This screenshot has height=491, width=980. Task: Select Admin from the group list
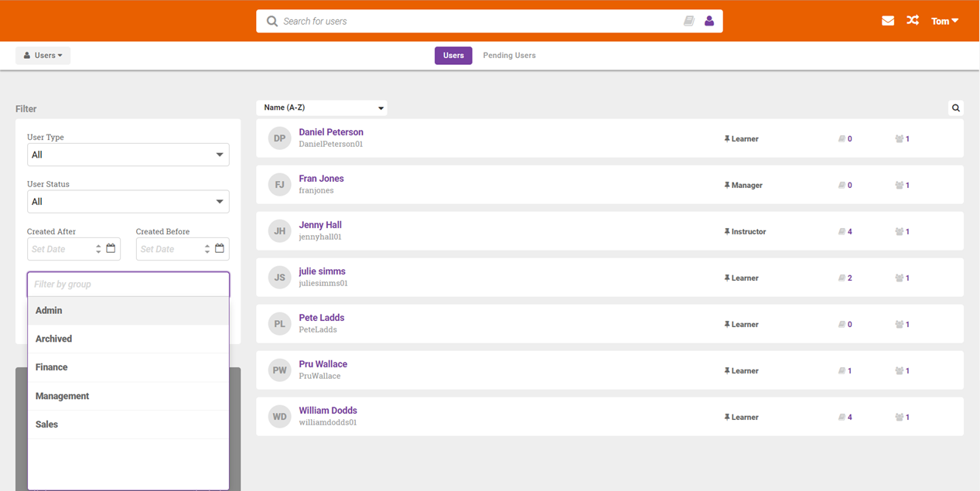(x=128, y=310)
